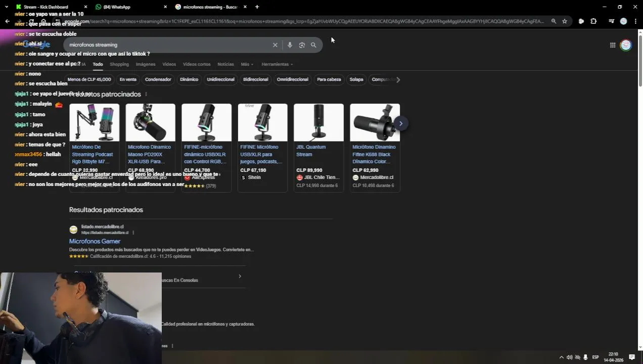
Task: Open FIFINE Micrófono USB/XLR para juegos link
Action: click(261, 154)
